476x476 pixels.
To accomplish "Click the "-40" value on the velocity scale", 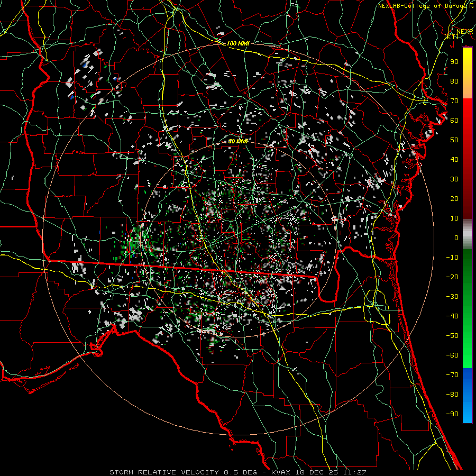I will coord(452,316).
